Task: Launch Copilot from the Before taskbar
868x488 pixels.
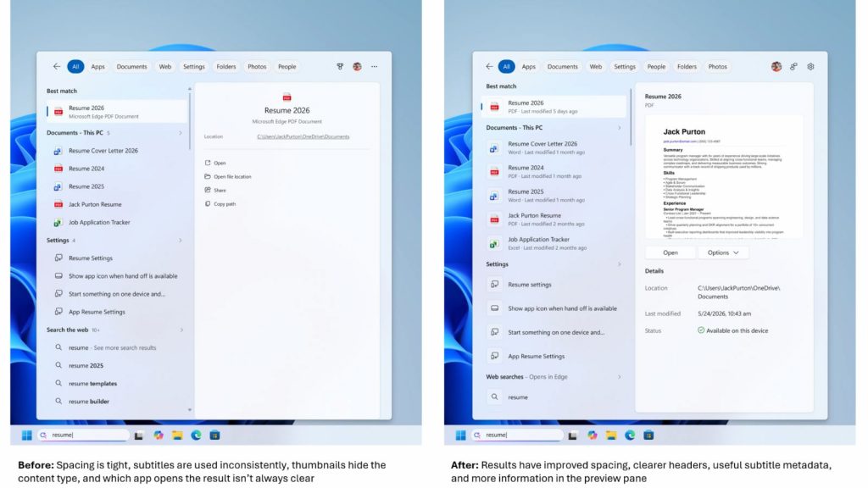Action: (159, 435)
